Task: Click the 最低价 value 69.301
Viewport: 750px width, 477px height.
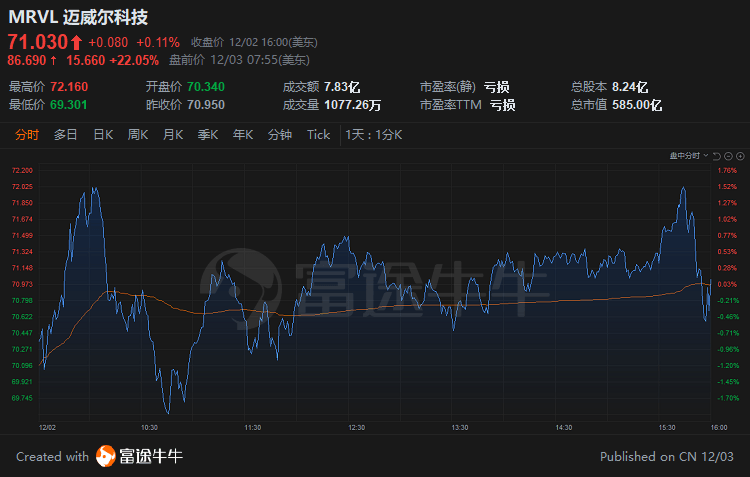Action: tap(69, 105)
